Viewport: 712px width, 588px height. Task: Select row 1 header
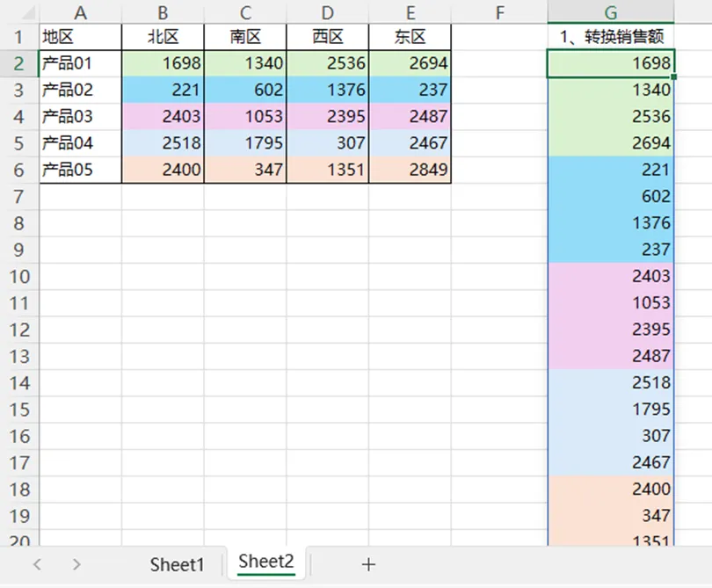[18, 37]
